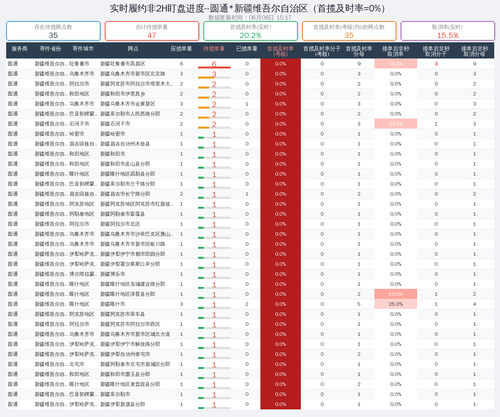Image resolution: width=500 pixels, height=417 pixels.
Task: Click the 北屯市 sender city cell
Action: point(77,364)
